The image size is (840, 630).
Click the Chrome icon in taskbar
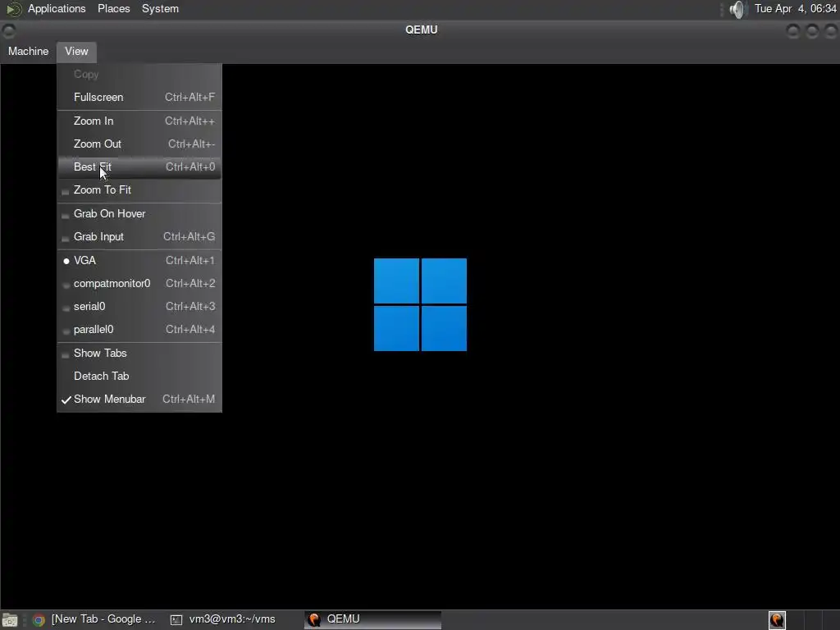tap(39, 620)
